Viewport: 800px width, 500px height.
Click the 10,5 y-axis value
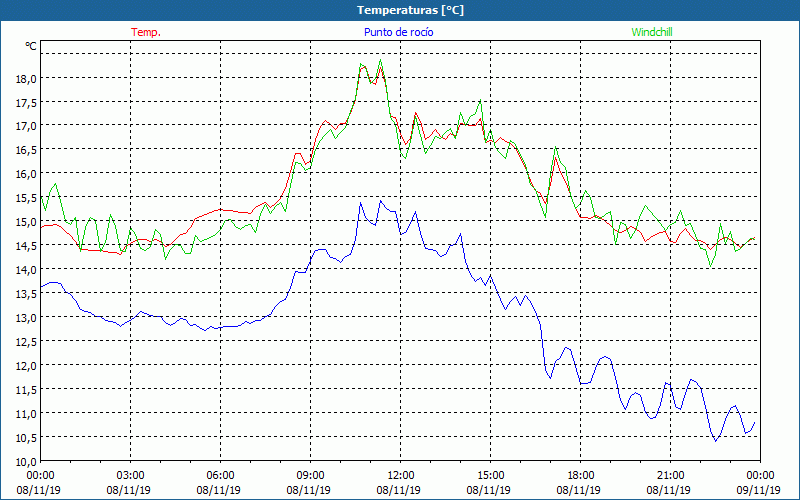click(x=27, y=437)
